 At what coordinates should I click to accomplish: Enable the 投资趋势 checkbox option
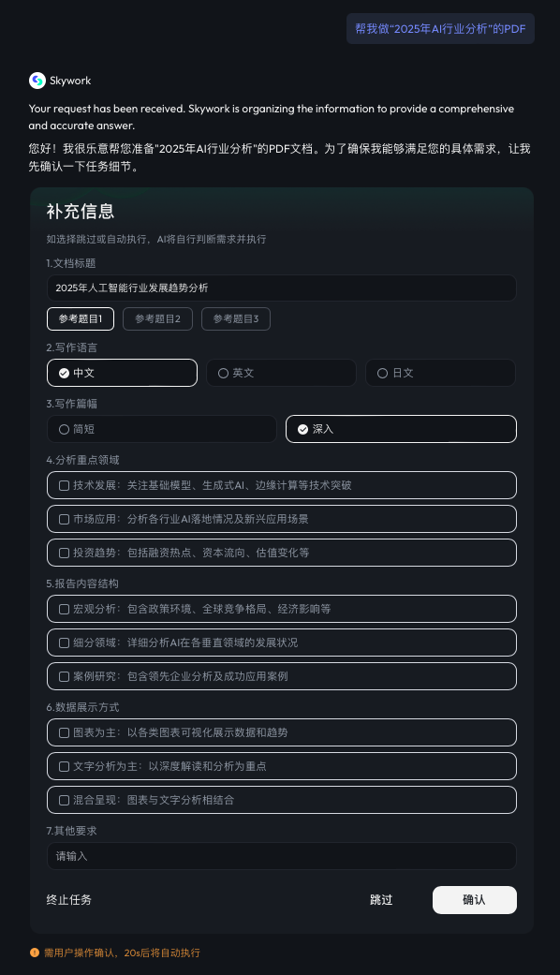tap(282, 553)
